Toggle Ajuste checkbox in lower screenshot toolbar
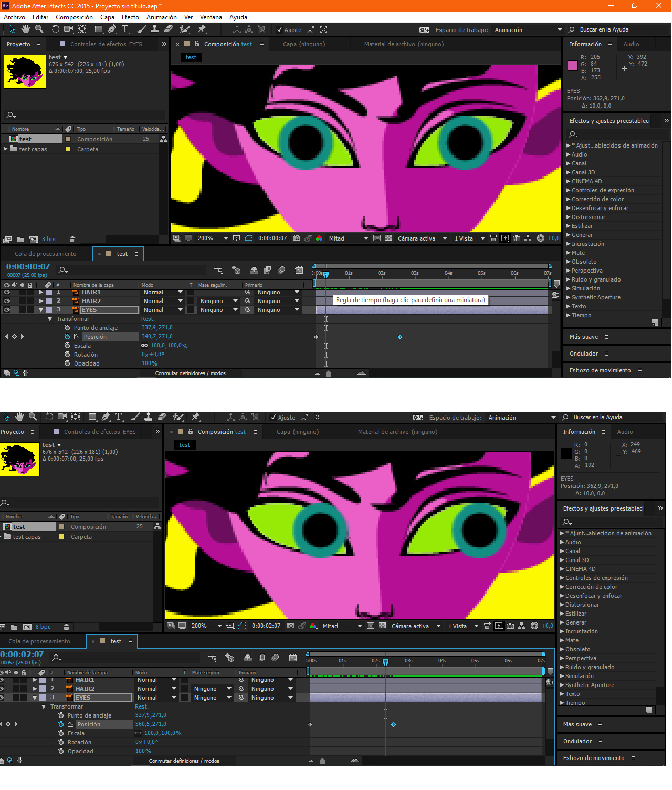672x790 pixels. click(x=273, y=418)
